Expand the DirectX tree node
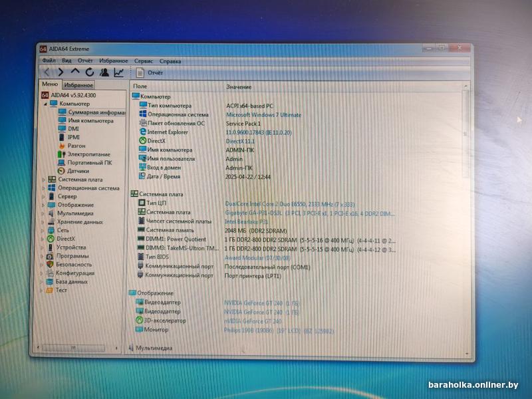Viewport: 532px width, 399px height. pos(43,239)
